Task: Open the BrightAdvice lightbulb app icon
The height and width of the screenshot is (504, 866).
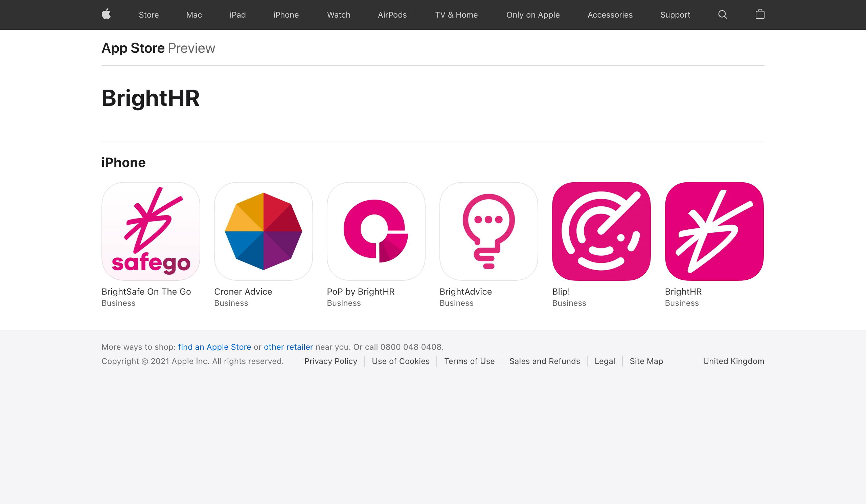Action: coord(489,231)
